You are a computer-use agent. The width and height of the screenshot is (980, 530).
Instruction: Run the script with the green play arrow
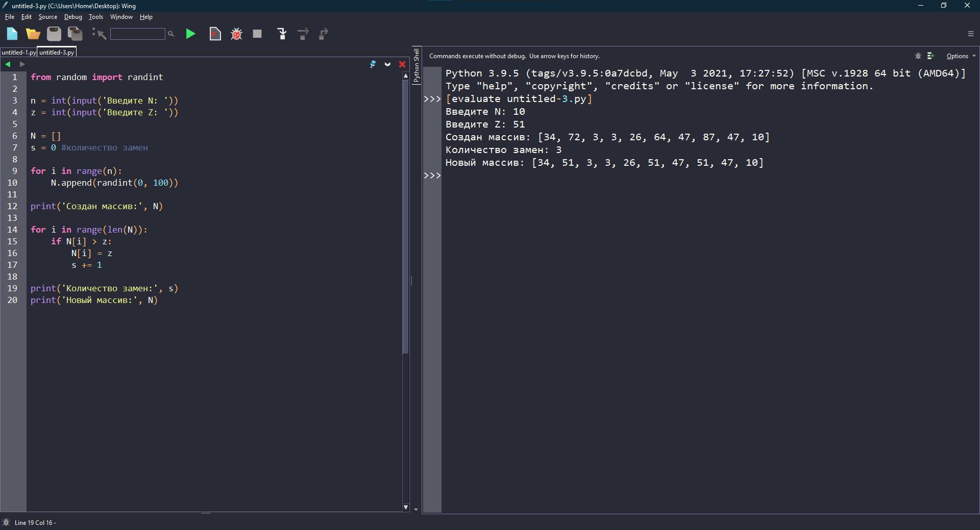(x=190, y=34)
